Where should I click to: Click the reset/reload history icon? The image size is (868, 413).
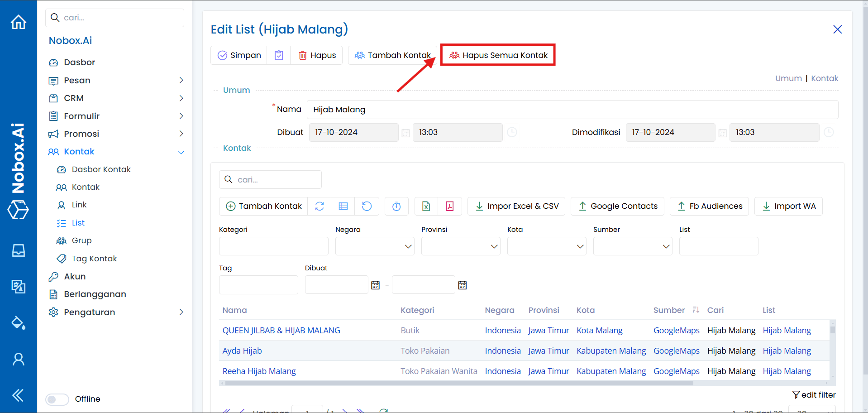click(x=367, y=206)
